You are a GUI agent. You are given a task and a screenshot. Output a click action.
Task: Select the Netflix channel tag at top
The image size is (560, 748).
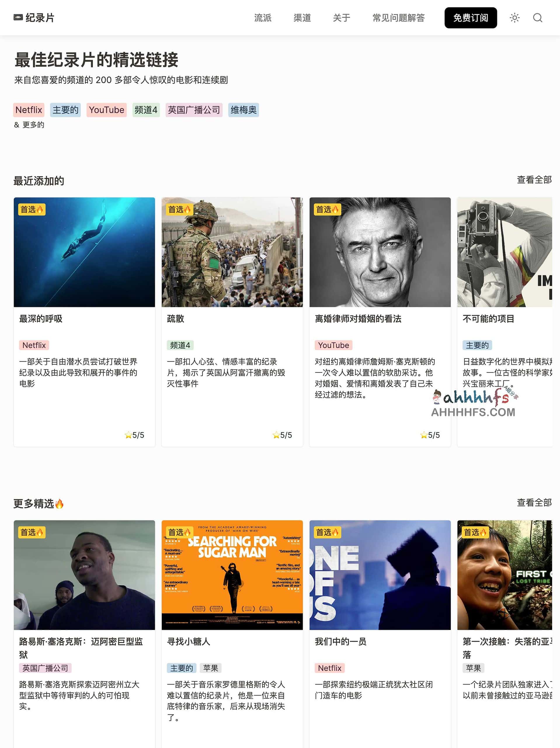pyautogui.click(x=29, y=110)
